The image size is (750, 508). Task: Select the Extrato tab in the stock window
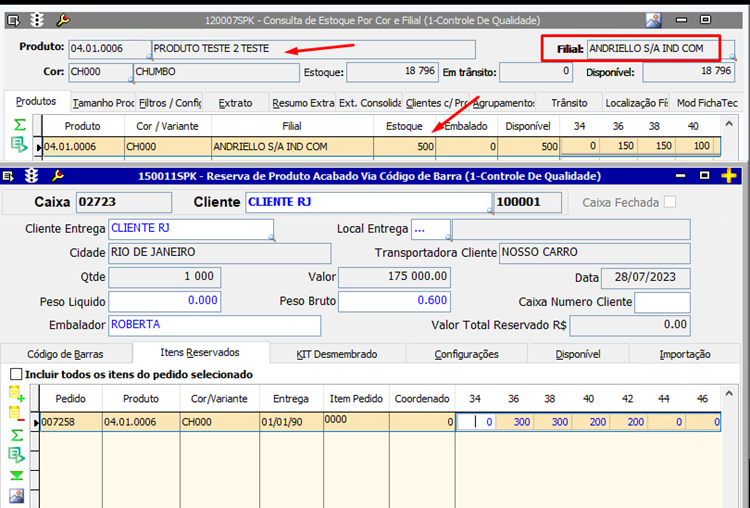pyautogui.click(x=235, y=102)
